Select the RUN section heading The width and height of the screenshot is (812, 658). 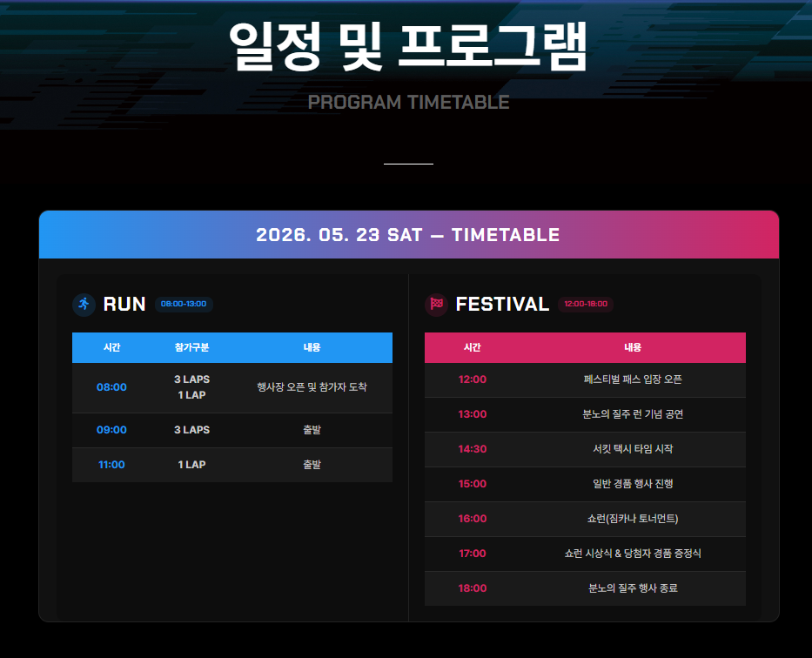pos(124,304)
